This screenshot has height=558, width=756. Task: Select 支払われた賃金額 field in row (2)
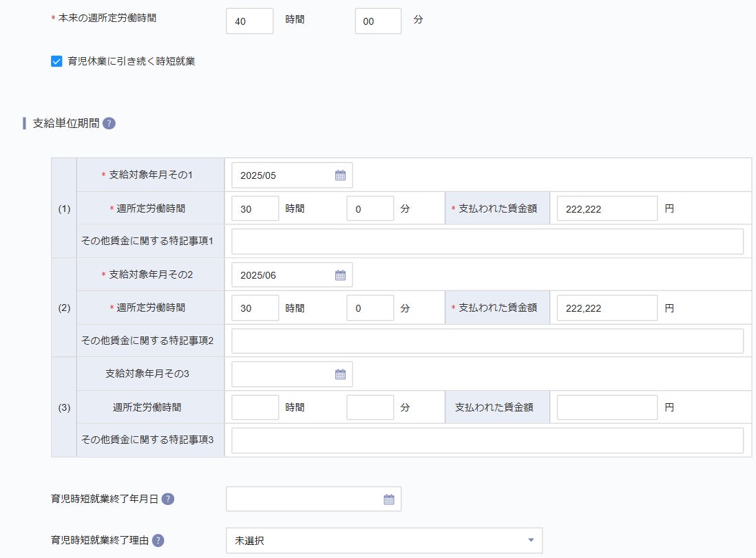[607, 308]
